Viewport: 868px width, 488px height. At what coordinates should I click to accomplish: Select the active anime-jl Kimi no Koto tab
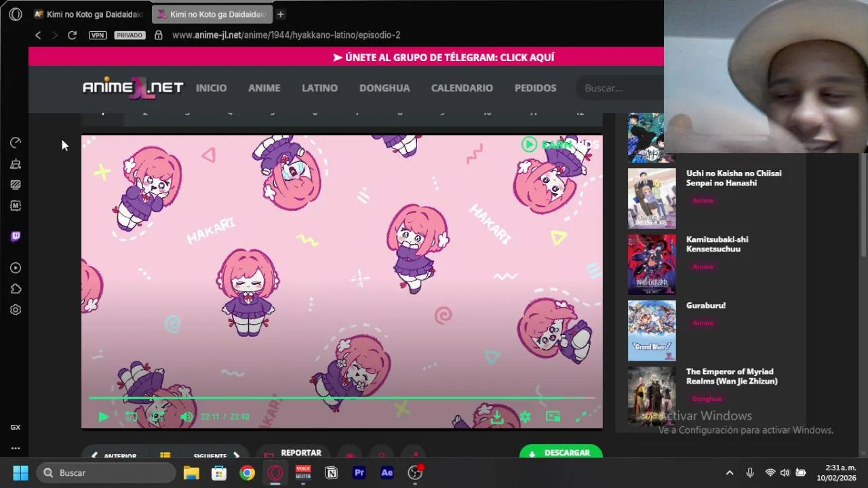(x=212, y=14)
